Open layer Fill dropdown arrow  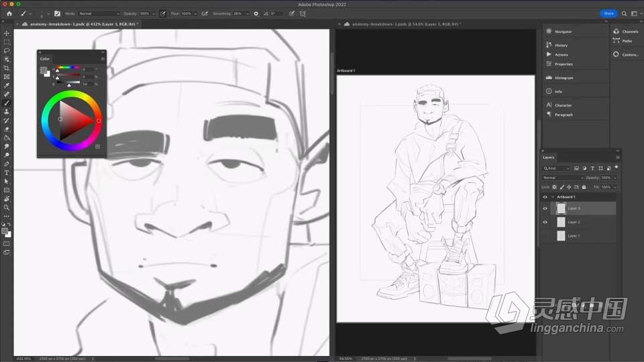615,187
